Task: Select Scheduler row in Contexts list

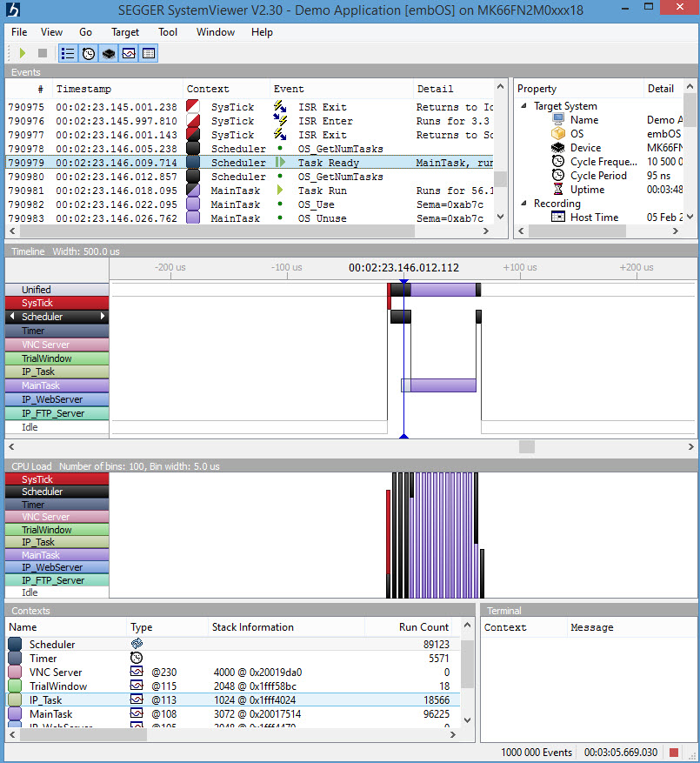Action: (x=232, y=645)
